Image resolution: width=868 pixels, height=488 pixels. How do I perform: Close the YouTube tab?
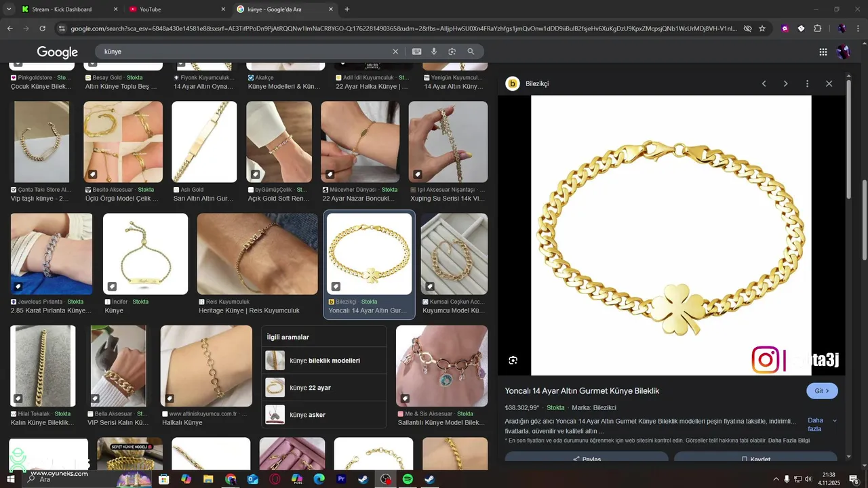click(x=223, y=9)
